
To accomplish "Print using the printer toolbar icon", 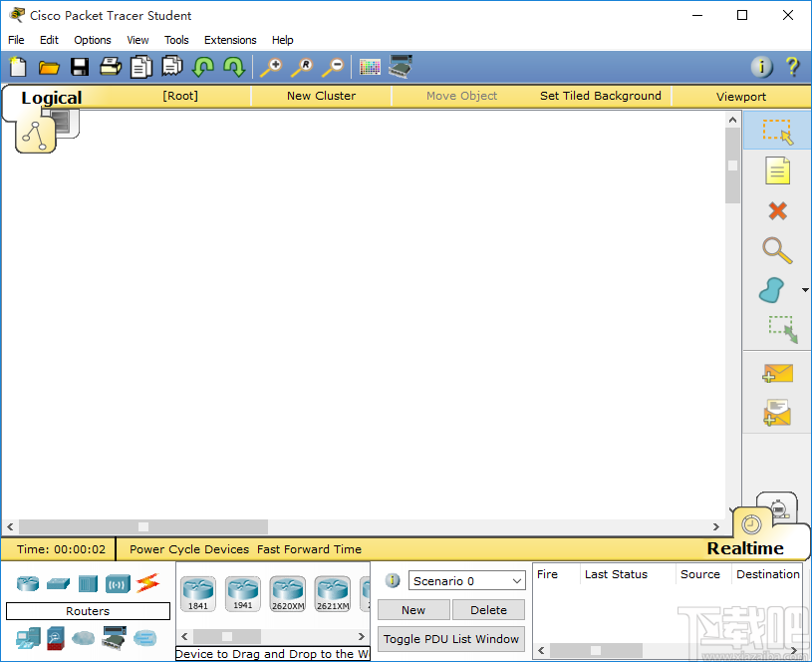I will [x=111, y=67].
